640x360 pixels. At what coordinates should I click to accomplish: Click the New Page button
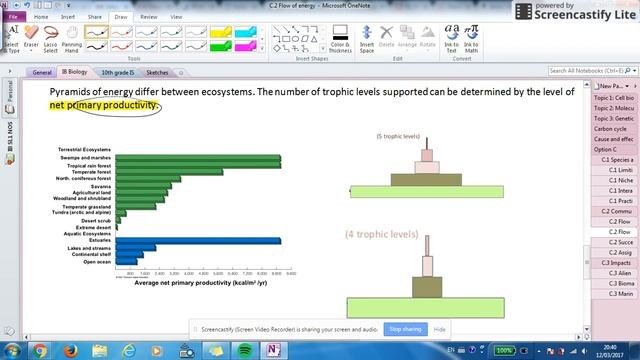(x=608, y=86)
